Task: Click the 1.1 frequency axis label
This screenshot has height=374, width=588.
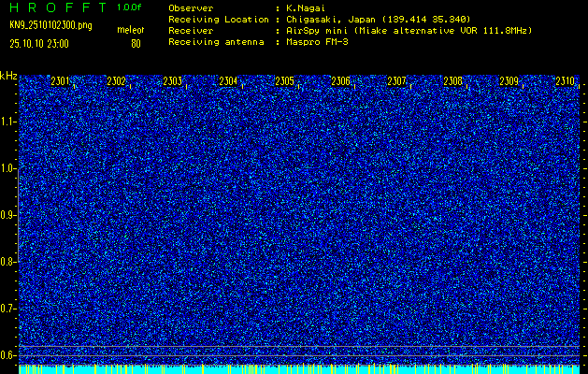Action: (8, 122)
